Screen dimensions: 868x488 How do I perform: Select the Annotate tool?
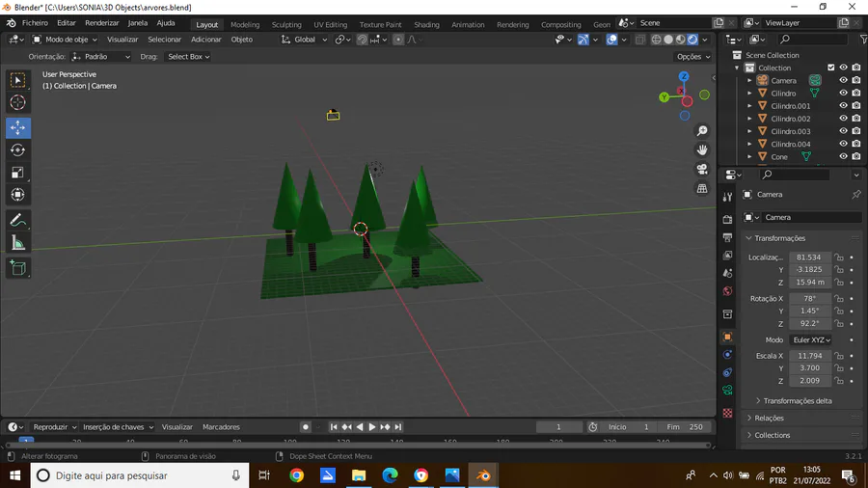pyautogui.click(x=17, y=221)
